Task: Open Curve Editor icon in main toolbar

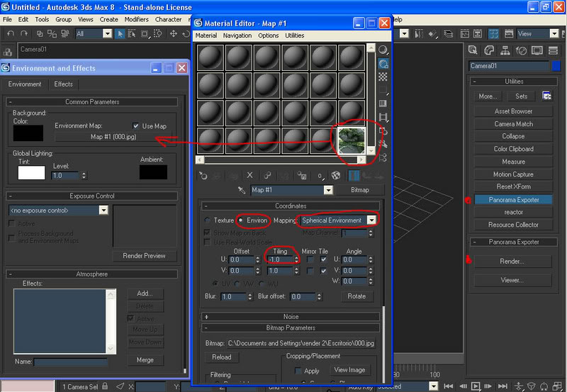Action: click(x=465, y=33)
